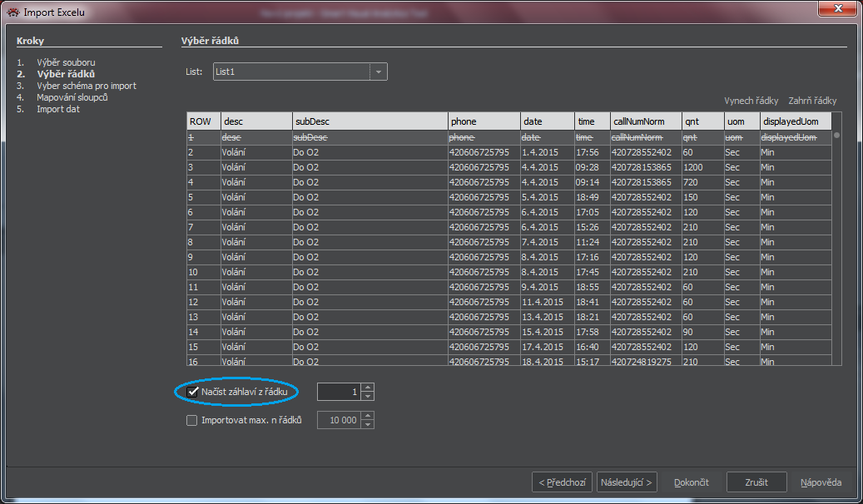The height and width of the screenshot is (504, 863).
Task: Click the header row number field showing 1
Action: (341, 391)
